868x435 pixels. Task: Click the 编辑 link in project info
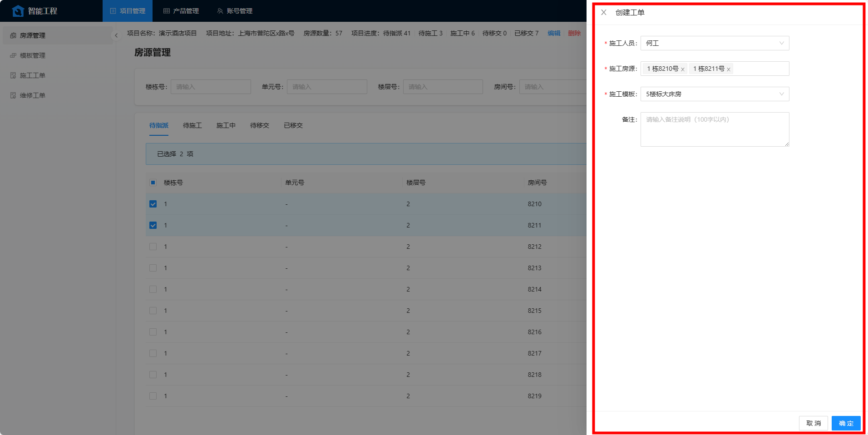click(x=554, y=33)
